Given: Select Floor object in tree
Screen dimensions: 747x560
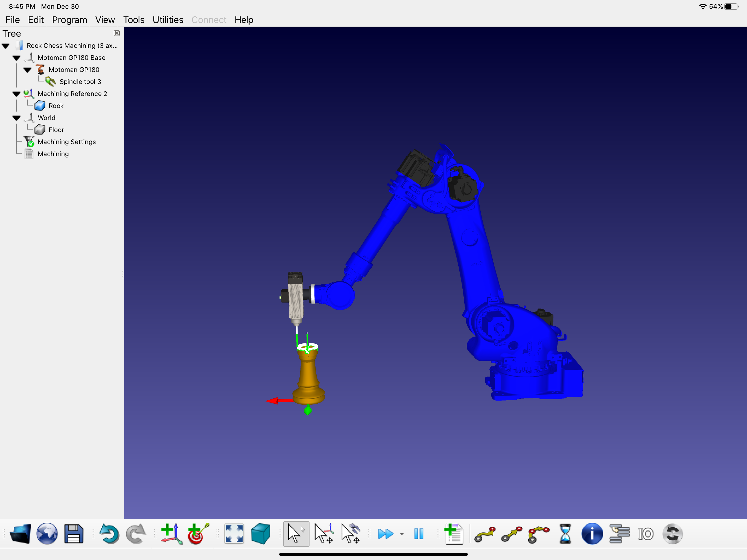Looking at the screenshot, I should [x=56, y=130].
